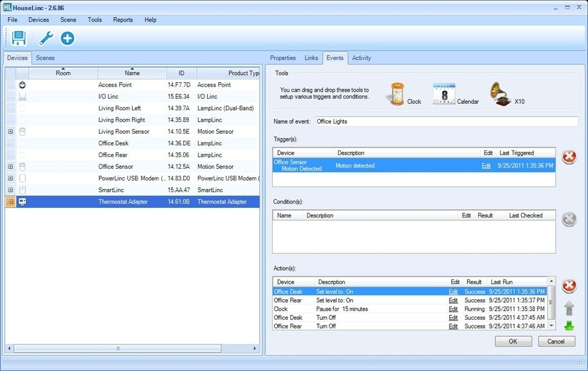Click the device list horizontal scrollbar thumb
This screenshot has height=371, width=588.
click(118, 349)
